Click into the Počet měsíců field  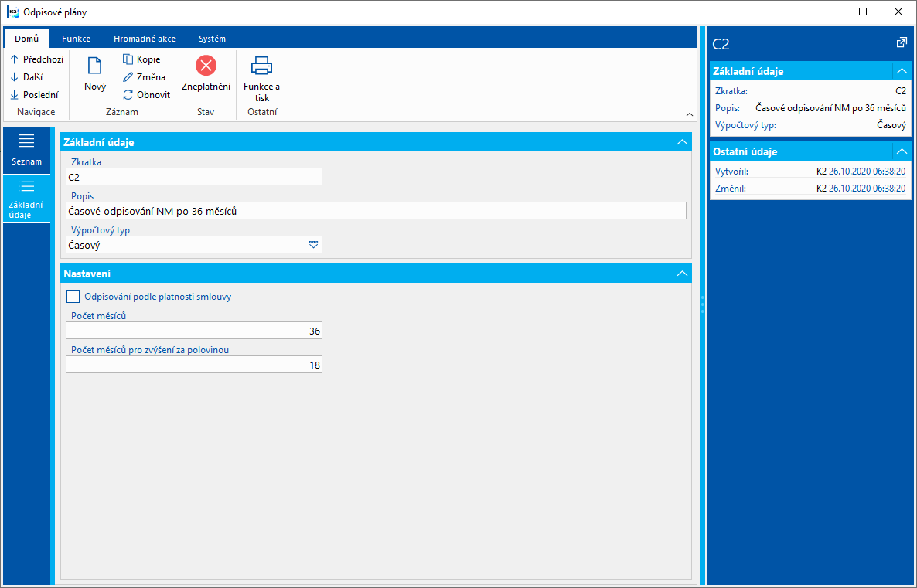tap(194, 331)
